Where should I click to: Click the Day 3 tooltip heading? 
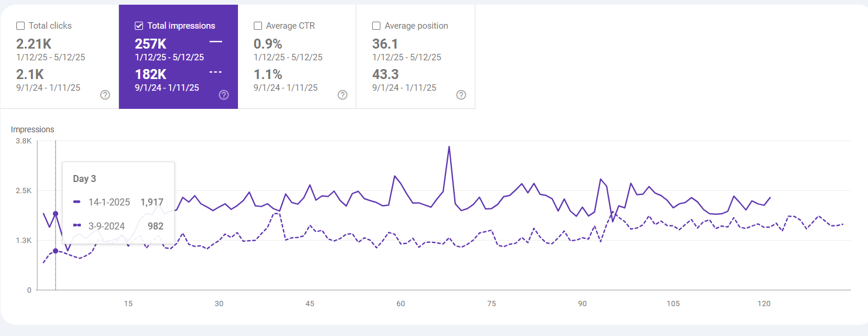(x=84, y=179)
